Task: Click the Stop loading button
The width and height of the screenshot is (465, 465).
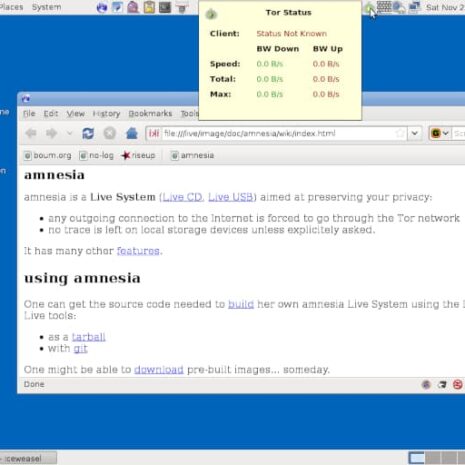Action: pyautogui.click(x=110, y=134)
